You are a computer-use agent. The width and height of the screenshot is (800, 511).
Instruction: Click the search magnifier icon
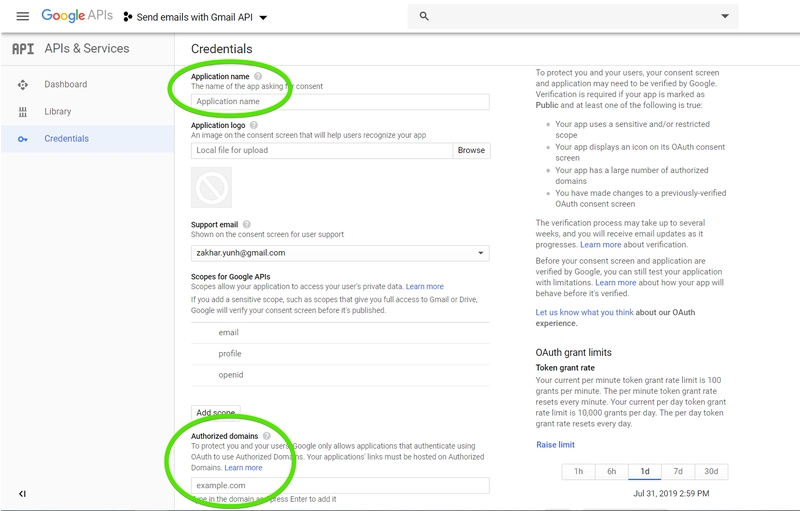(424, 17)
